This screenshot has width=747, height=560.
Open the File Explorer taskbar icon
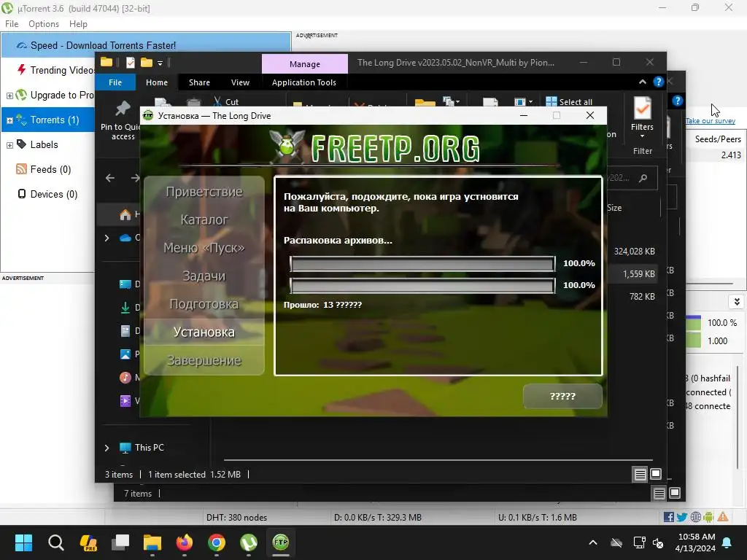tap(152, 542)
